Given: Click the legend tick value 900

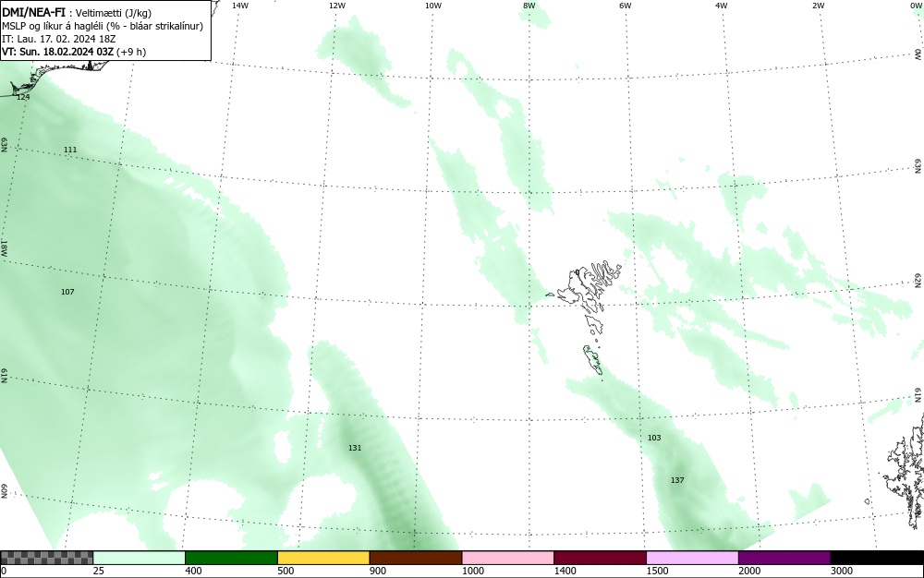Looking at the screenshot, I should [x=378, y=571].
